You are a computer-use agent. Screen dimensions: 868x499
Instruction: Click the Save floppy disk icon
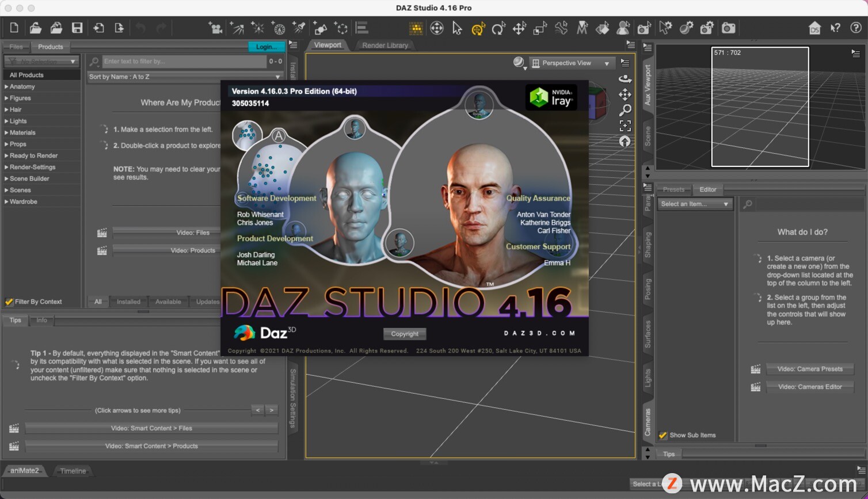(x=77, y=28)
